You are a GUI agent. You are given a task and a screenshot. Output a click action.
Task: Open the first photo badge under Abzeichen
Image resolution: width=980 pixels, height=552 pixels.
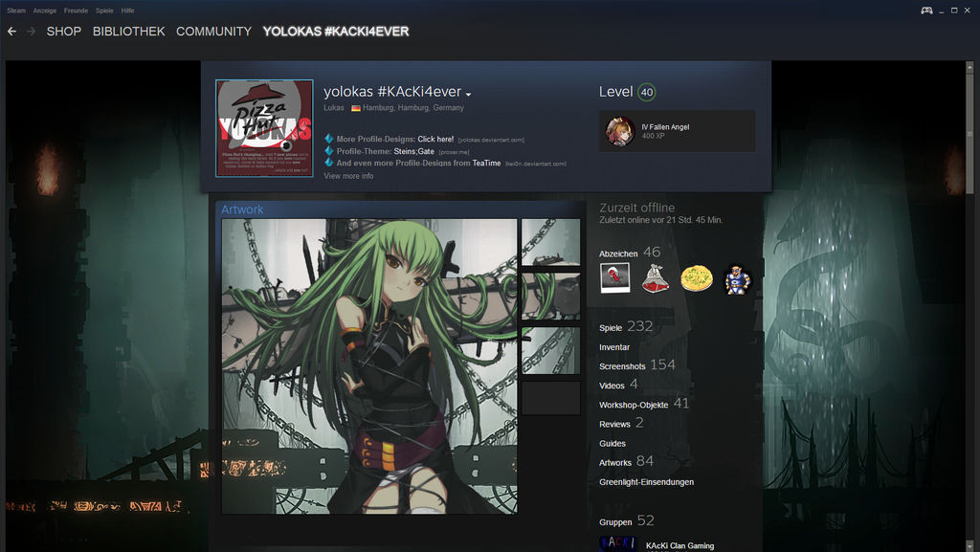pos(615,278)
